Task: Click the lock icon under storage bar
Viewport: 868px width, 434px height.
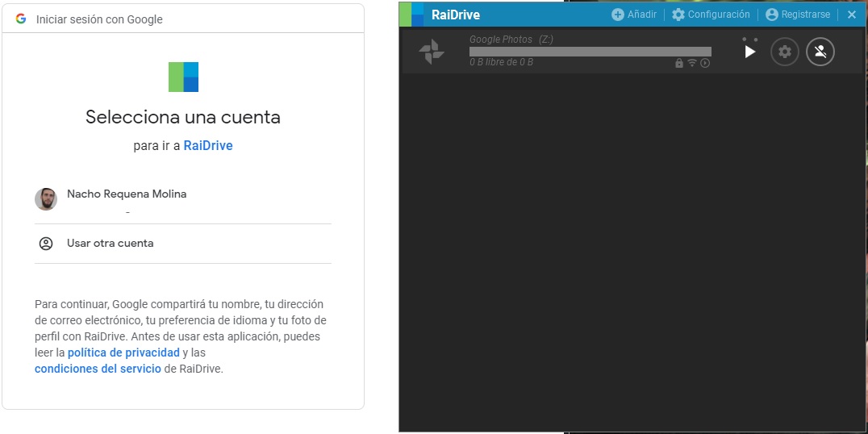Action: 679,63
